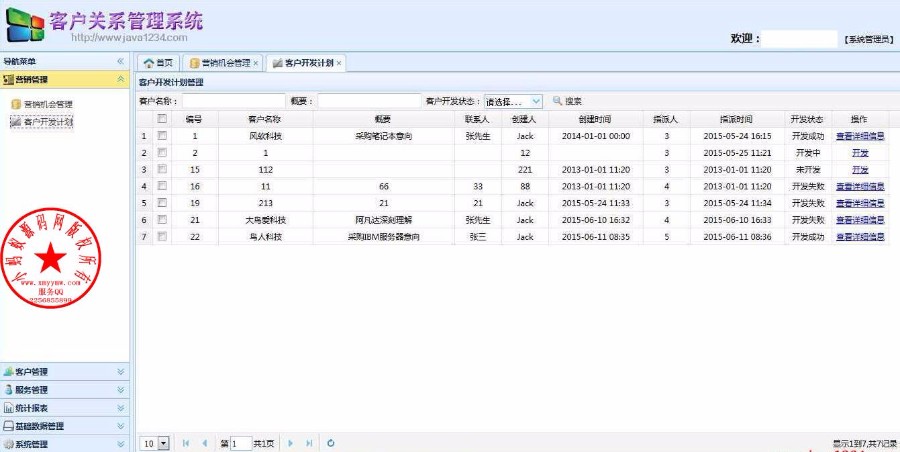Click the 开发中 status cell
The height and width of the screenshot is (452, 900).
(807, 153)
